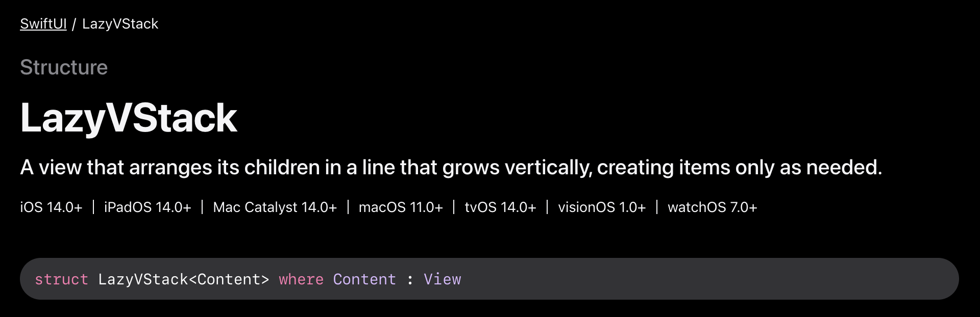Open the SwiftUI breadcrumb link
Viewport: 980px width, 317px height.
[x=43, y=23]
